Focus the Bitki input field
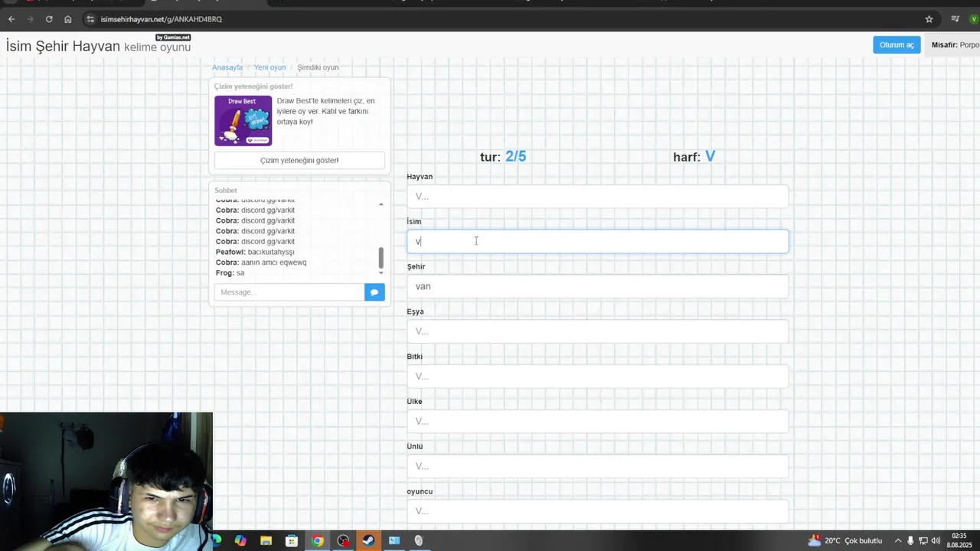 click(x=597, y=376)
